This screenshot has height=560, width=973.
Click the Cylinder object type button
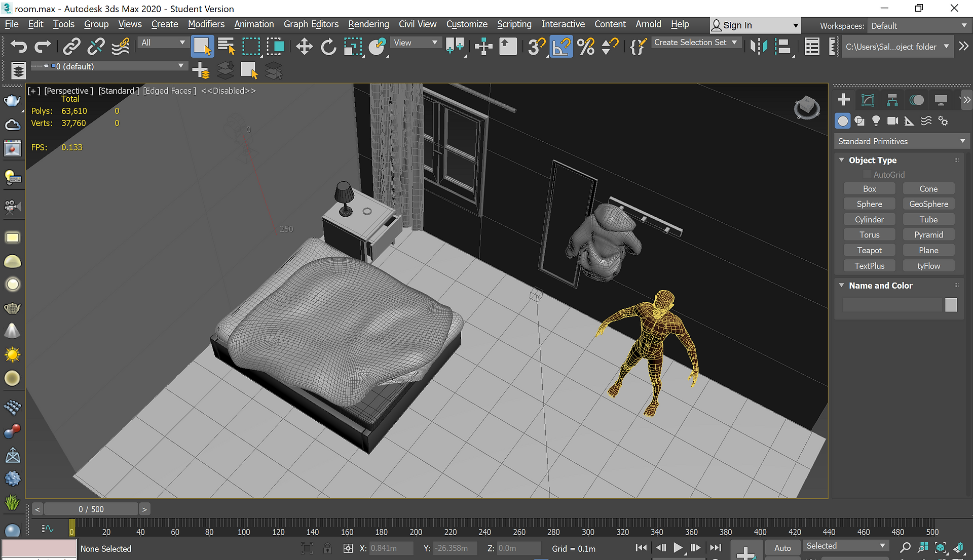[x=869, y=219]
